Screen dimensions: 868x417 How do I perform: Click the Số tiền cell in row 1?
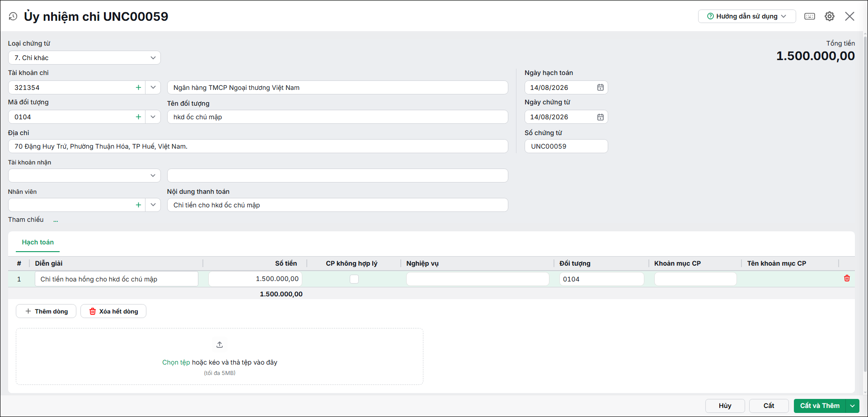[x=255, y=279]
